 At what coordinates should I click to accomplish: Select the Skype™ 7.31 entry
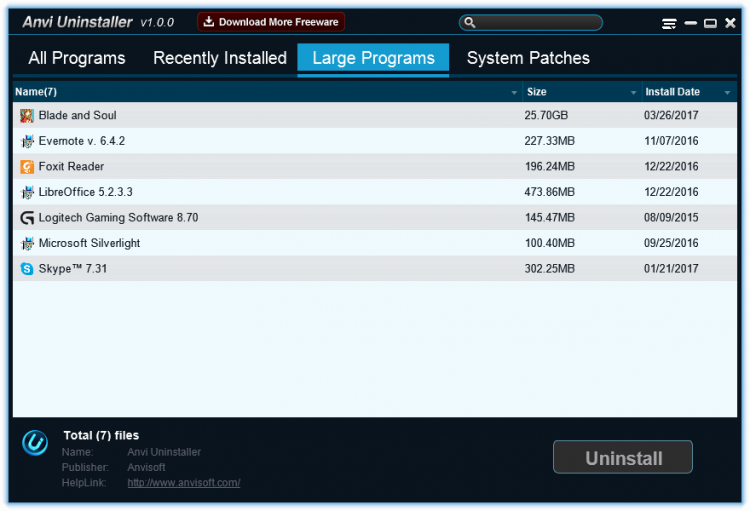pos(375,269)
